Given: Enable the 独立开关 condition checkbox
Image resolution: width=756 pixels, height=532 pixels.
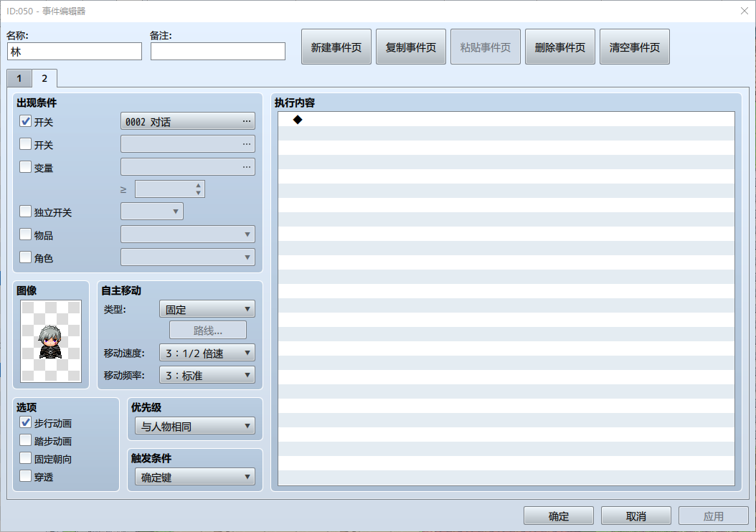Looking at the screenshot, I should [x=26, y=211].
